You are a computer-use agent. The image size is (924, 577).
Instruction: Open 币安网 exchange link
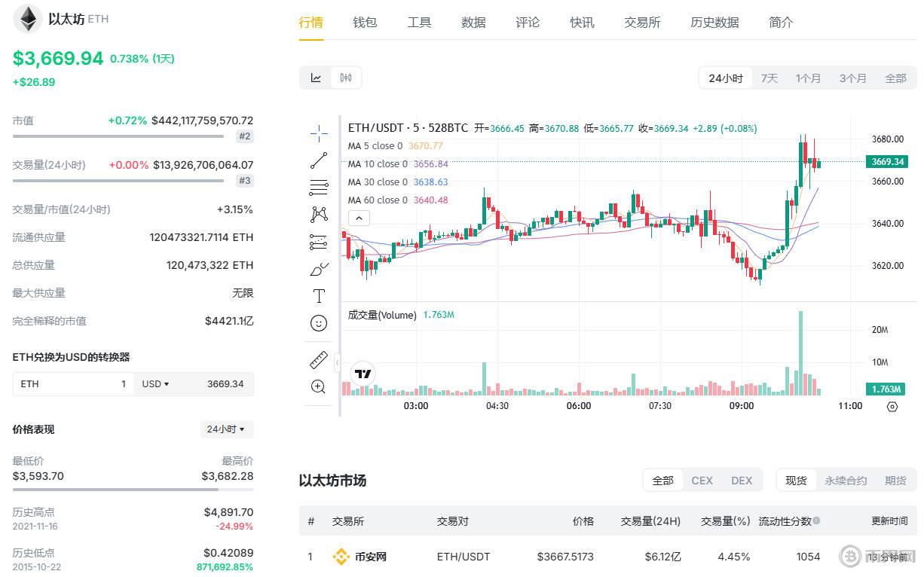click(370, 557)
